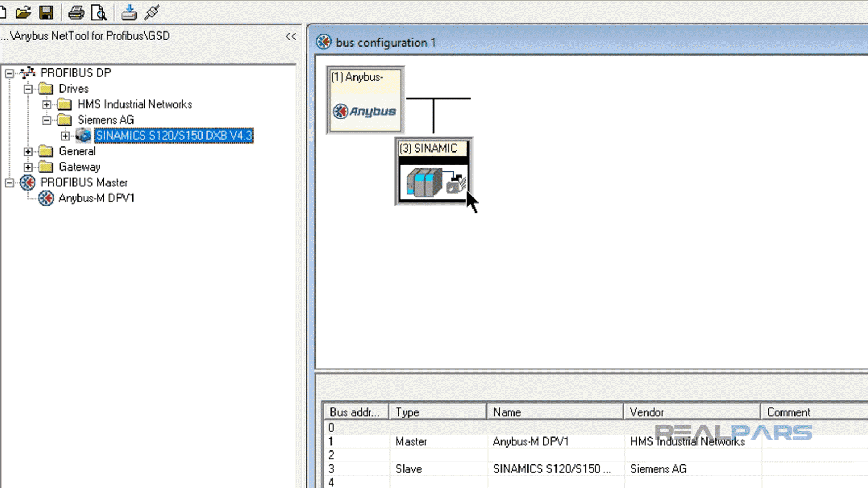This screenshot has height=488, width=868.
Task: Expand the HMS Industrial Networks folder
Action: point(47,104)
